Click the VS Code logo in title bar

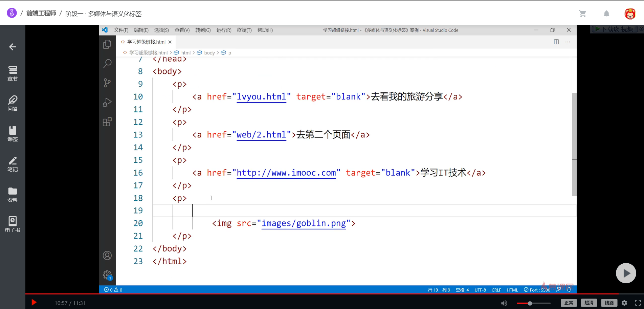105,30
